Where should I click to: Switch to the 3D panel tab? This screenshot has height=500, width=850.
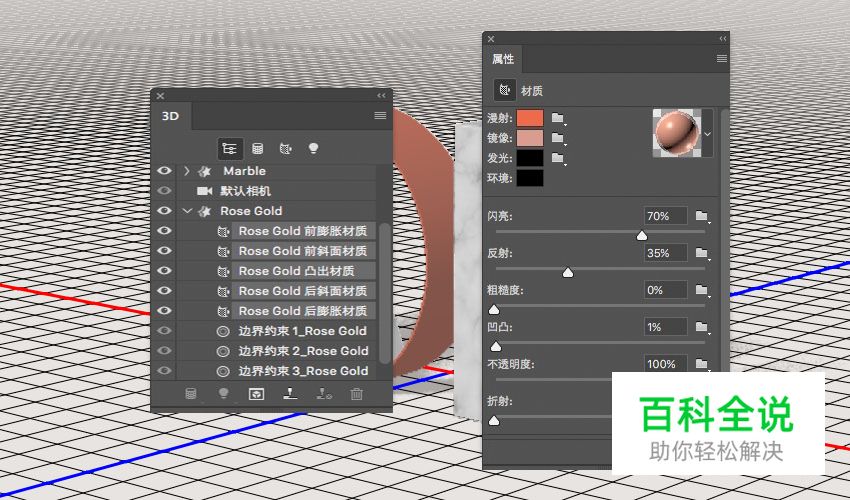[x=170, y=116]
